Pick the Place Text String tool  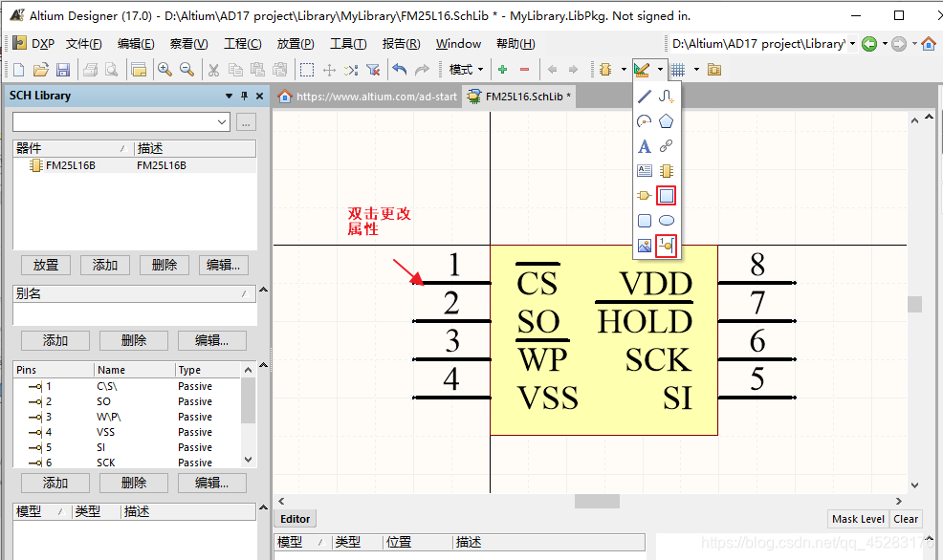pyautogui.click(x=645, y=146)
